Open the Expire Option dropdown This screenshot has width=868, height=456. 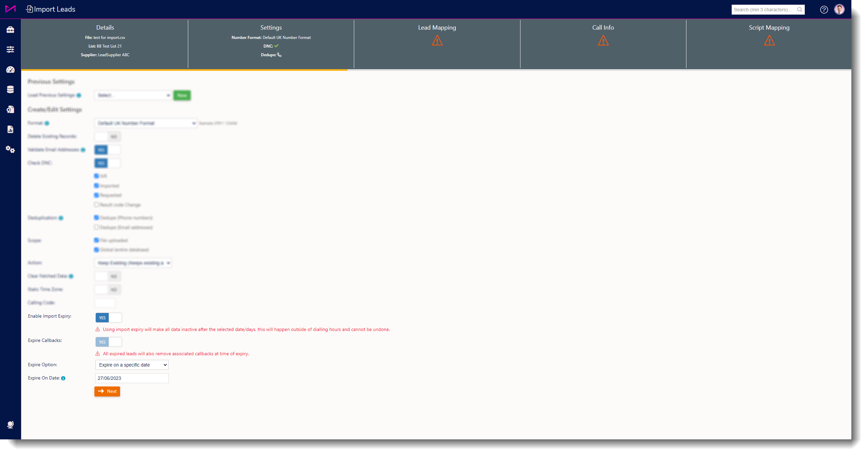click(132, 365)
